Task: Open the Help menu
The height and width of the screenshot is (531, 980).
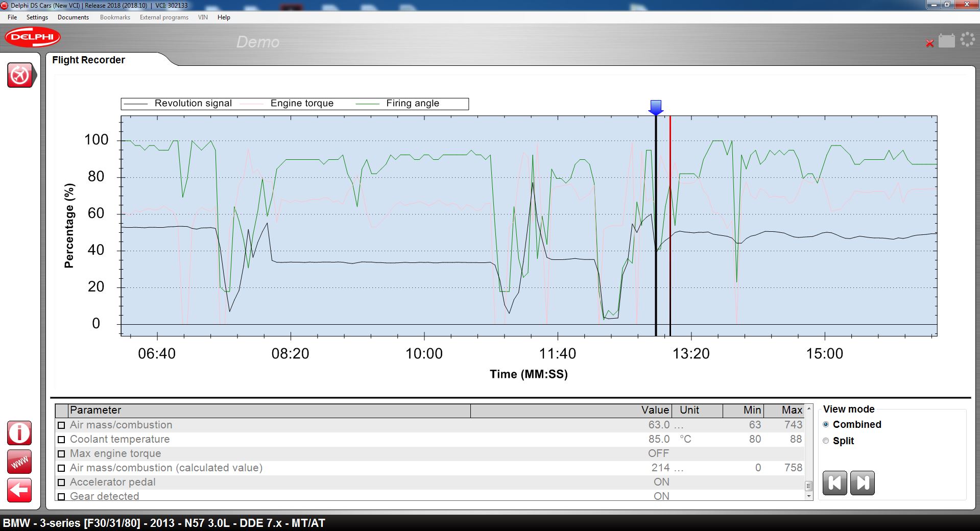Action: (224, 17)
